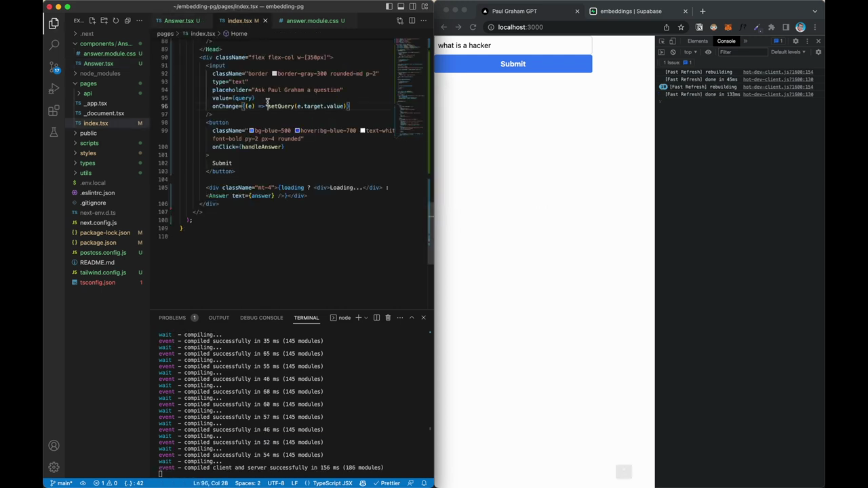Open Customize Layout in title bar
This screenshot has height=488, width=868.
point(425,7)
